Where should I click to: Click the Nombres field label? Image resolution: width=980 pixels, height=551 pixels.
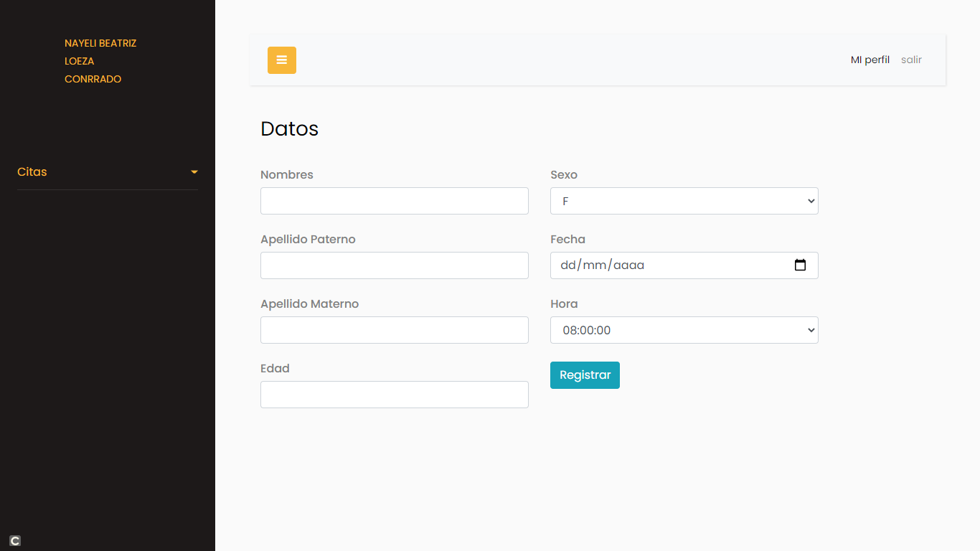pos(287,175)
